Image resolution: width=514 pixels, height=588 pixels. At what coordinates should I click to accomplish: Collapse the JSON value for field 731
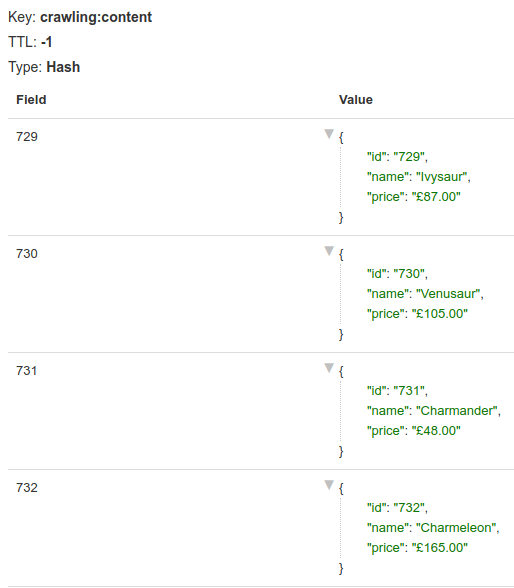coord(329,368)
